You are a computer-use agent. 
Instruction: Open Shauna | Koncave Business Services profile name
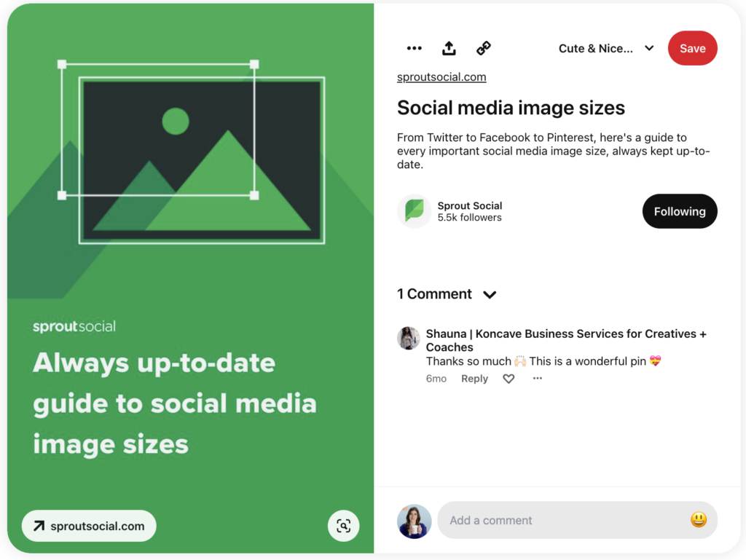pyautogui.click(x=566, y=340)
